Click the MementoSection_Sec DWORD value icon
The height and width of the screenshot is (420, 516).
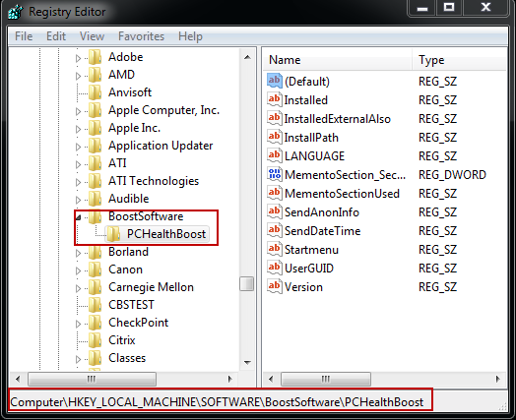pyautogui.click(x=275, y=174)
